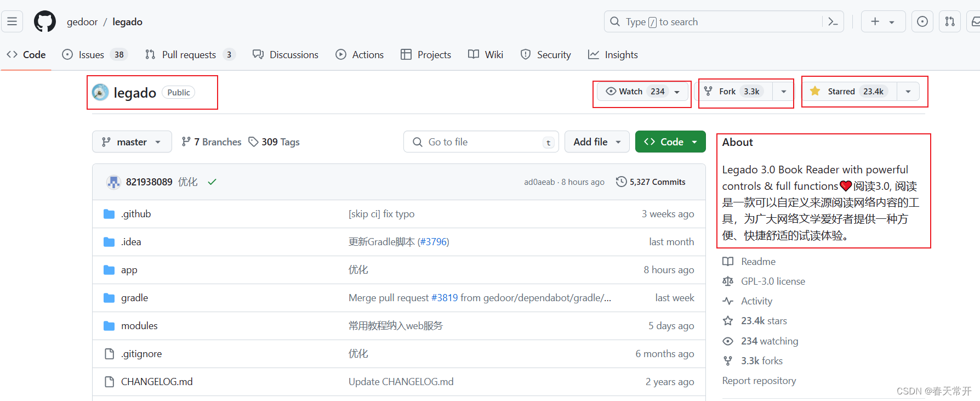View the 309 Tags link

tap(274, 142)
